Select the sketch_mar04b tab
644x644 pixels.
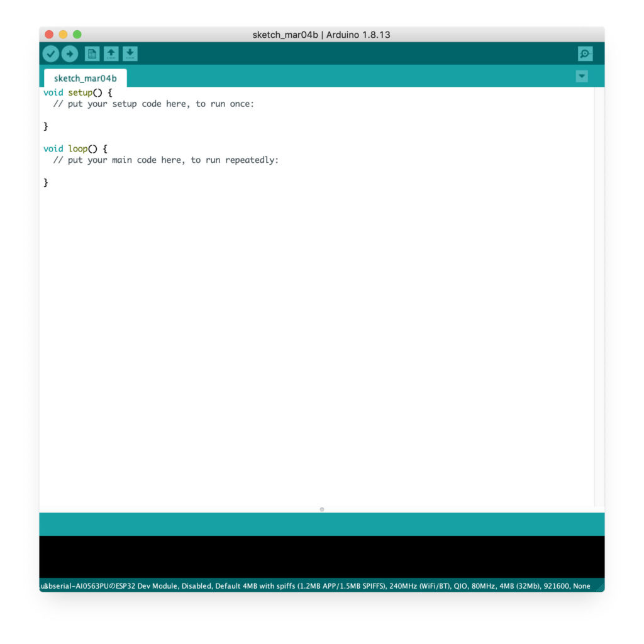[x=85, y=79]
